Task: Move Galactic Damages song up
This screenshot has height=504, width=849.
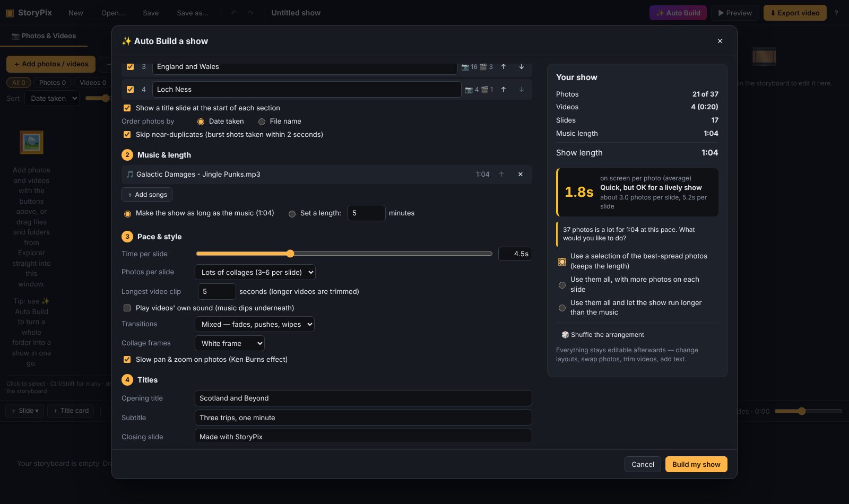Action: coord(501,175)
